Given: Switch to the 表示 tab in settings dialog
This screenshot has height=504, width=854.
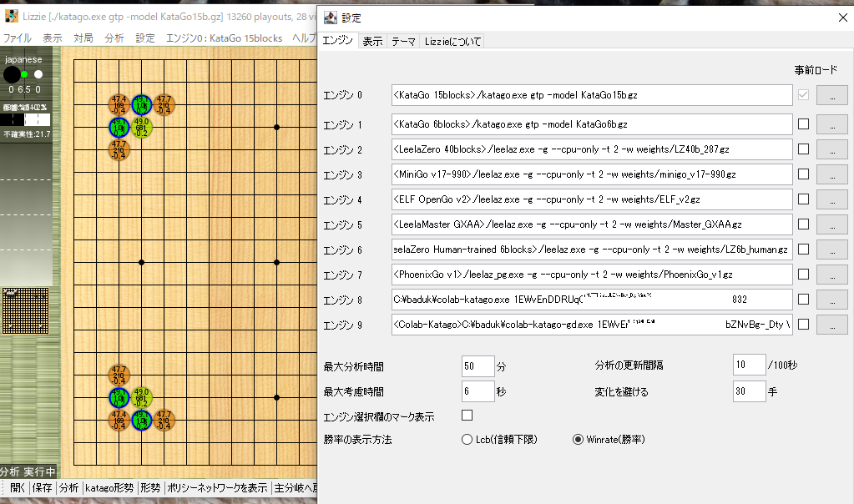Looking at the screenshot, I should [372, 42].
